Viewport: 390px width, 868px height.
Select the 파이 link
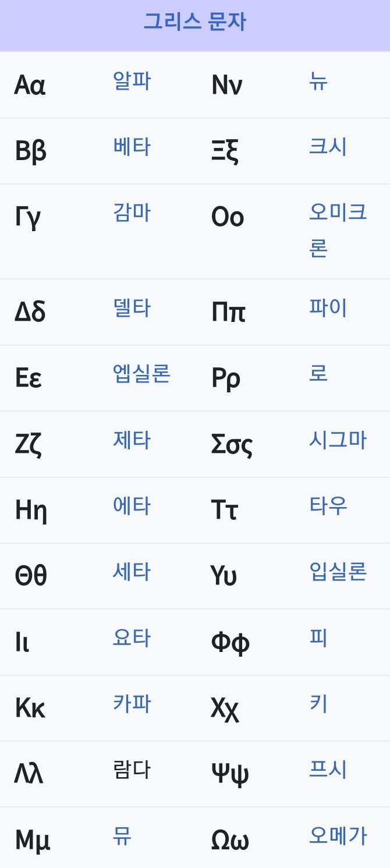[328, 308]
